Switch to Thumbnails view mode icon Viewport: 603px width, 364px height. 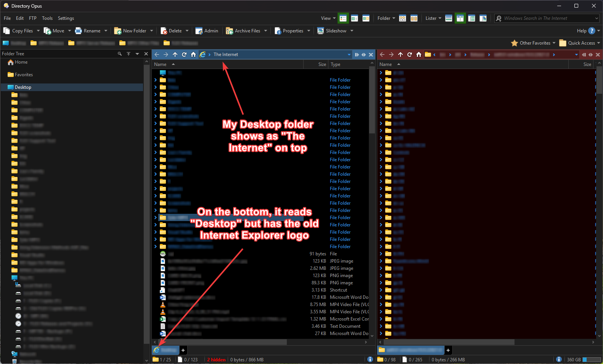tap(366, 18)
